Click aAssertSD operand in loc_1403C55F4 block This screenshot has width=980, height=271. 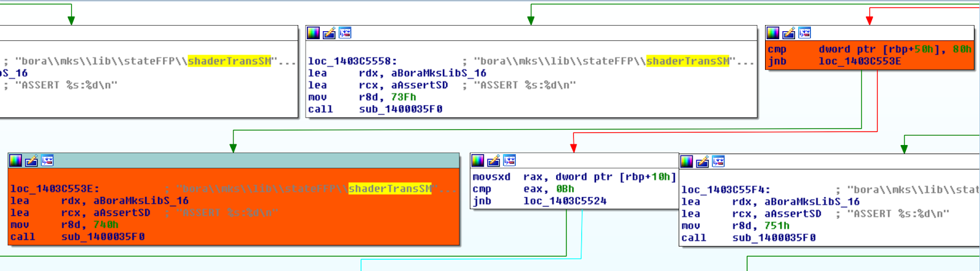pyautogui.click(x=793, y=213)
